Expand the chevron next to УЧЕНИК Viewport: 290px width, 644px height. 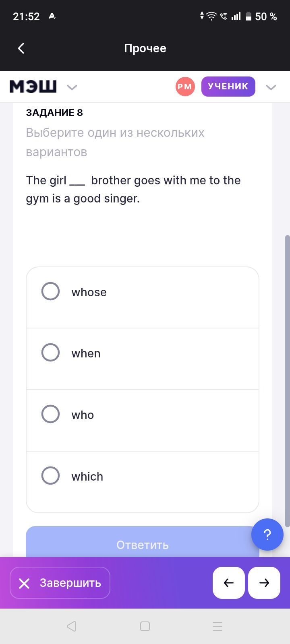pyautogui.click(x=271, y=87)
